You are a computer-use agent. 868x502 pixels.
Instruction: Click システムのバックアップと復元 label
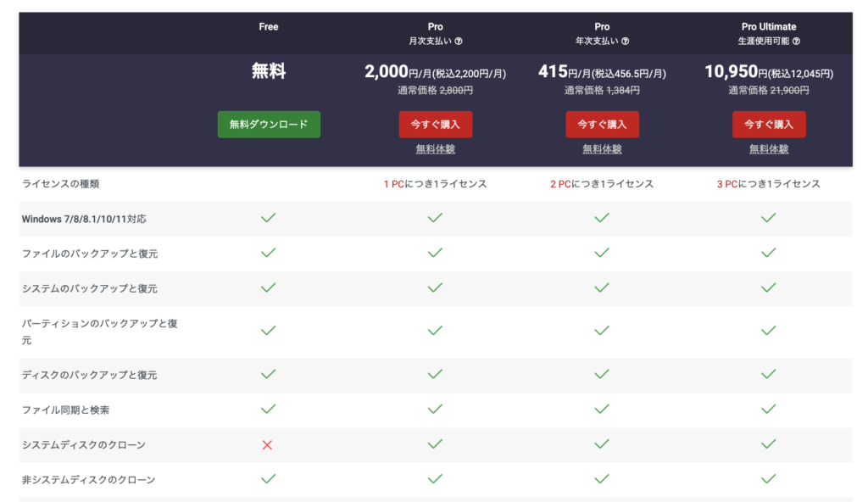point(90,288)
